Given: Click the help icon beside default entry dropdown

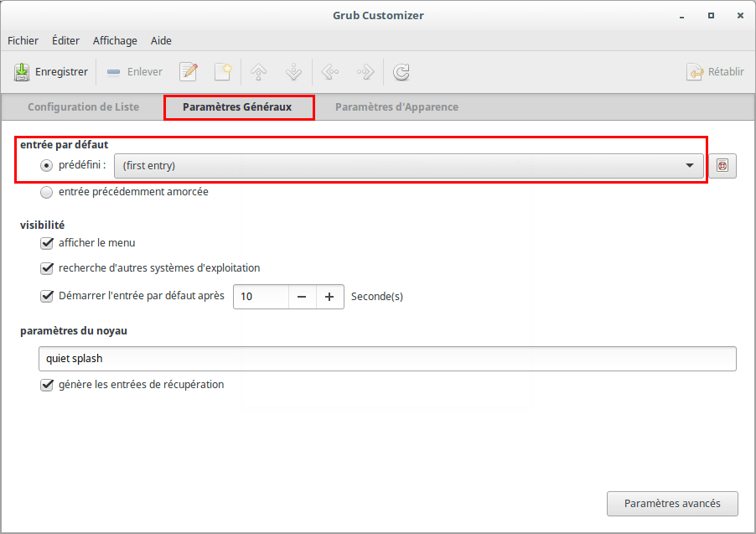Looking at the screenshot, I should click(722, 166).
